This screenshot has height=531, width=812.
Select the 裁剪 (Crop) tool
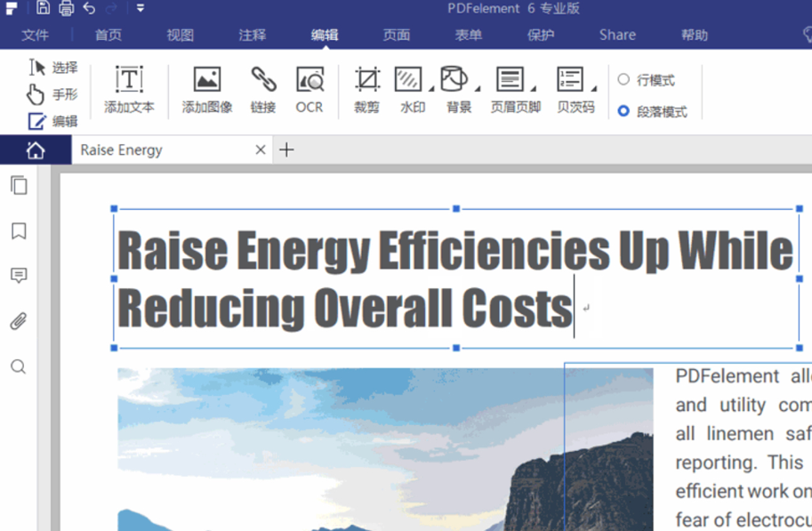coord(366,80)
